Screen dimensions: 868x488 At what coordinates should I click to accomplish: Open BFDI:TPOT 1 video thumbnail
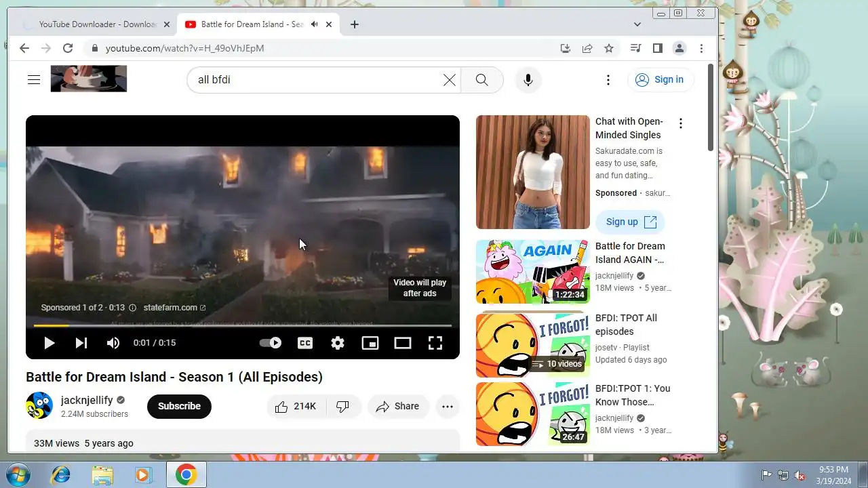[x=533, y=414]
